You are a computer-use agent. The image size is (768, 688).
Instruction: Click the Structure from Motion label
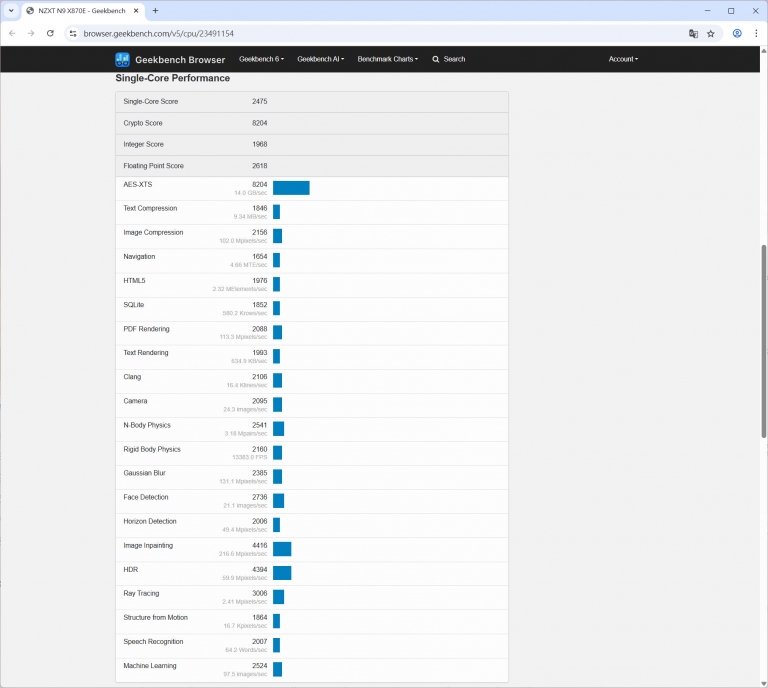coord(155,617)
